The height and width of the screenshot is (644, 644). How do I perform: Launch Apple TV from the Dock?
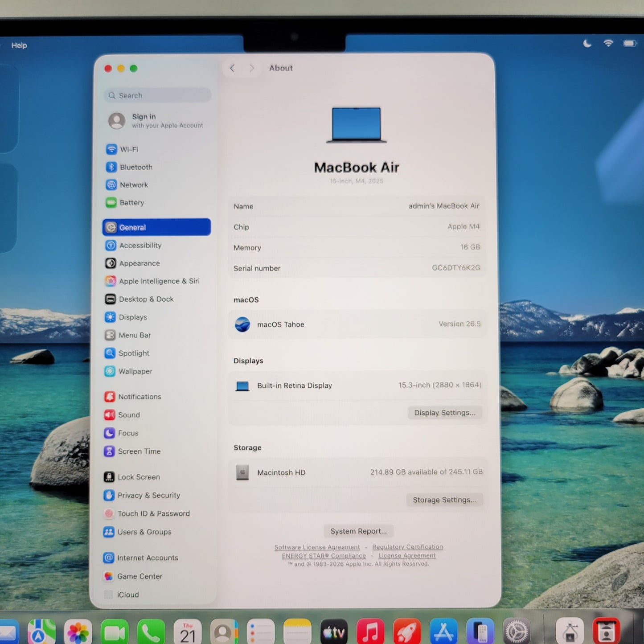(334, 632)
